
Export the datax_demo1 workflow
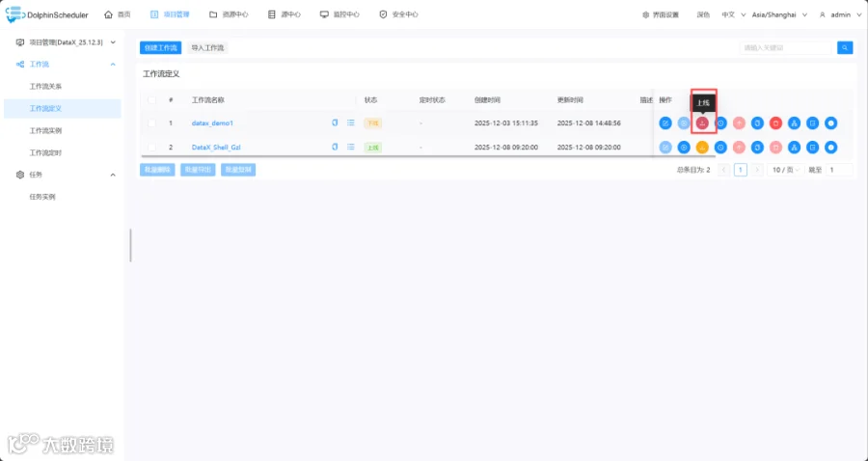[813, 122]
